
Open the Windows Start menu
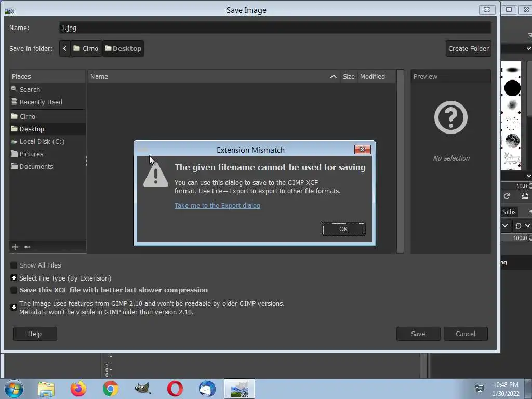(x=14, y=389)
